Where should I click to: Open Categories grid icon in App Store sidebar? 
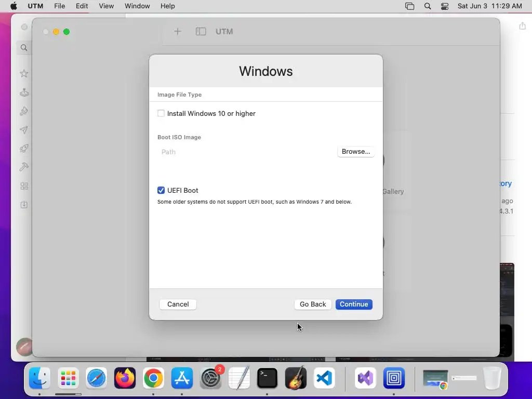coord(24,186)
